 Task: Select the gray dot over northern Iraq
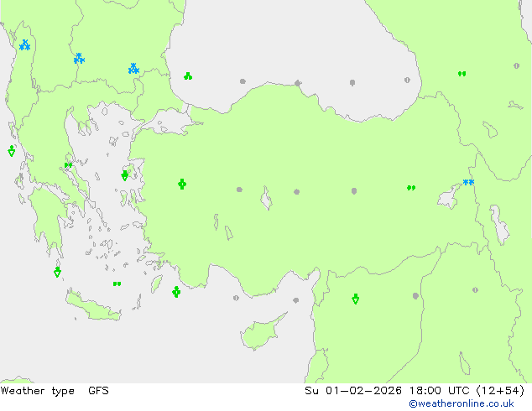pos(475,290)
